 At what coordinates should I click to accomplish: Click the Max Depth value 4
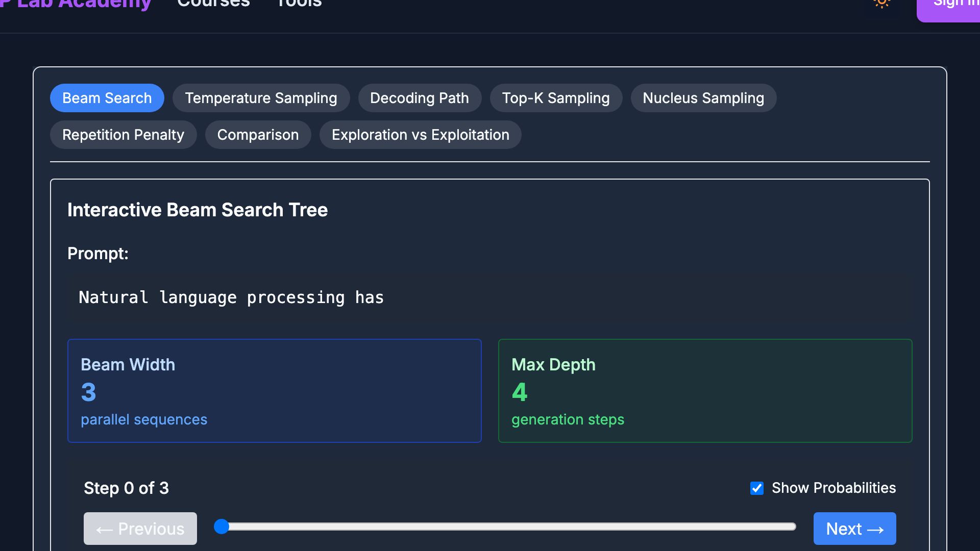coord(520,392)
